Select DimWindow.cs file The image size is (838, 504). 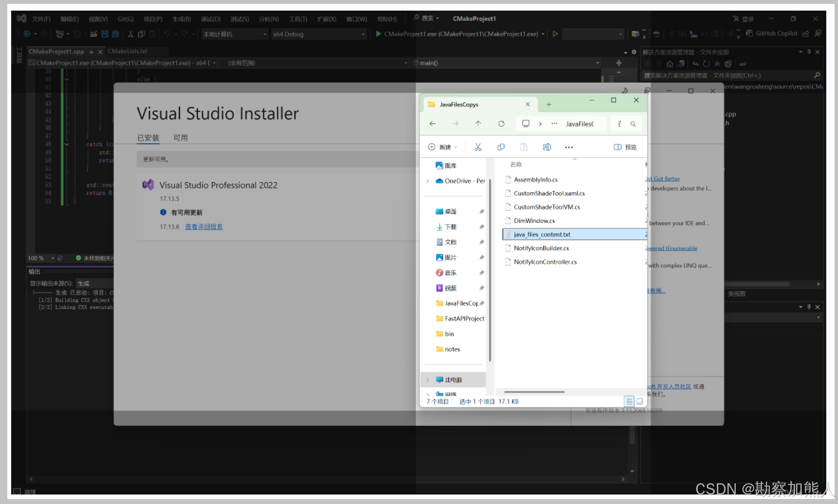pyautogui.click(x=534, y=221)
